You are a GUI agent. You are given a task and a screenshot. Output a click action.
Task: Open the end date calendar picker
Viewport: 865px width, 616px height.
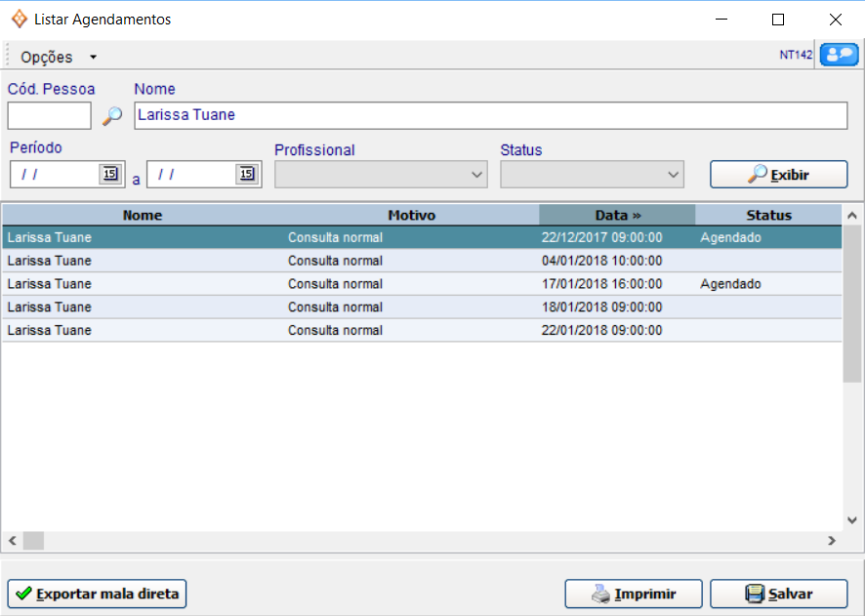point(246,174)
